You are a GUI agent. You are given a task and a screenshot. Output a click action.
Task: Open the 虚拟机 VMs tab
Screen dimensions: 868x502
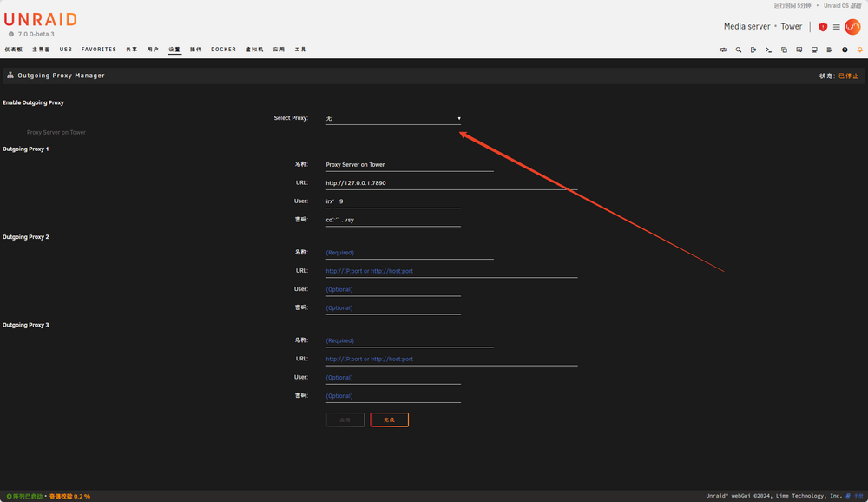pyautogui.click(x=254, y=50)
